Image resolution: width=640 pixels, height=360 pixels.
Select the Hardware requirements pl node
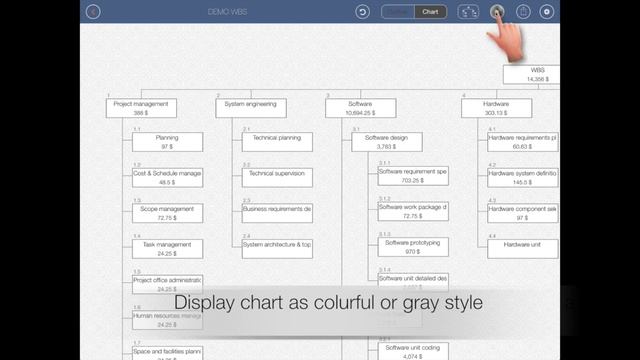(x=523, y=142)
